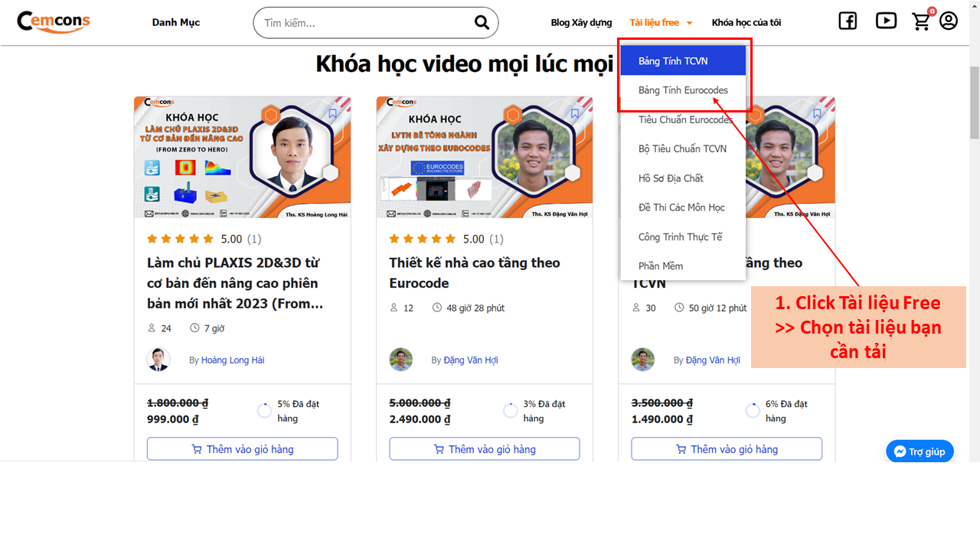Click the Cemcons logo
The height and width of the screenshot is (551, 980).
(54, 21)
